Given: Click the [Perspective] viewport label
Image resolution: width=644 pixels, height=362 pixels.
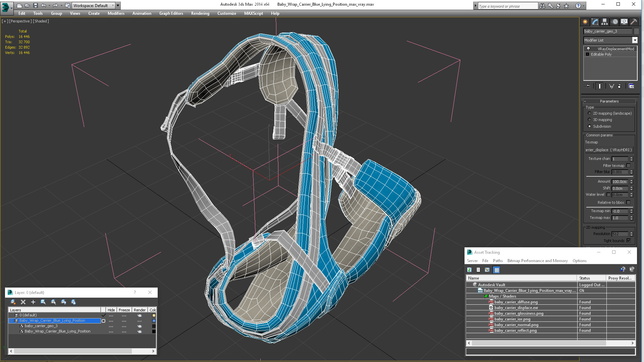Looking at the screenshot, I should (x=20, y=21).
